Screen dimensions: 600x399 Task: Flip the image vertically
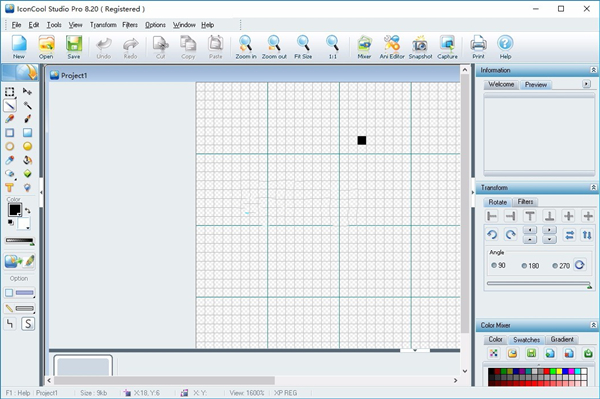click(587, 235)
